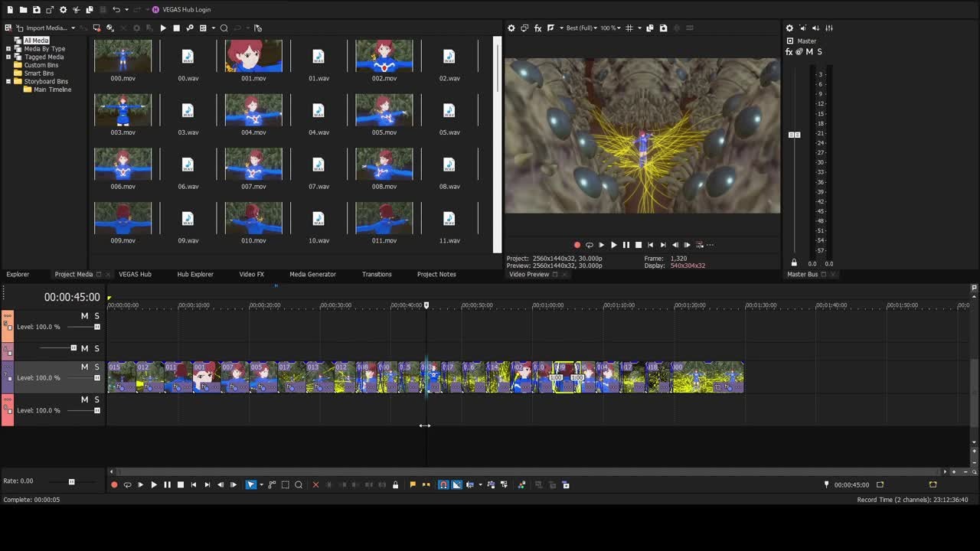Click the Record button in timeline transport bar
Image resolution: width=980 pixels, height=551 pixels.
[114, 484]
